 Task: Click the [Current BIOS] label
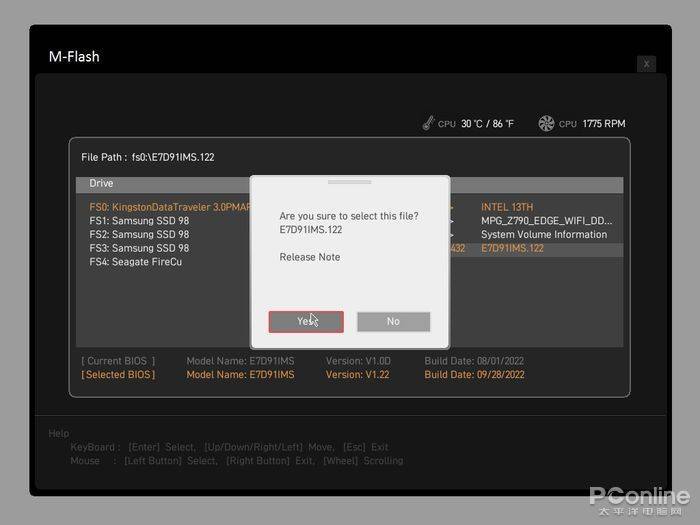(118, 361)
